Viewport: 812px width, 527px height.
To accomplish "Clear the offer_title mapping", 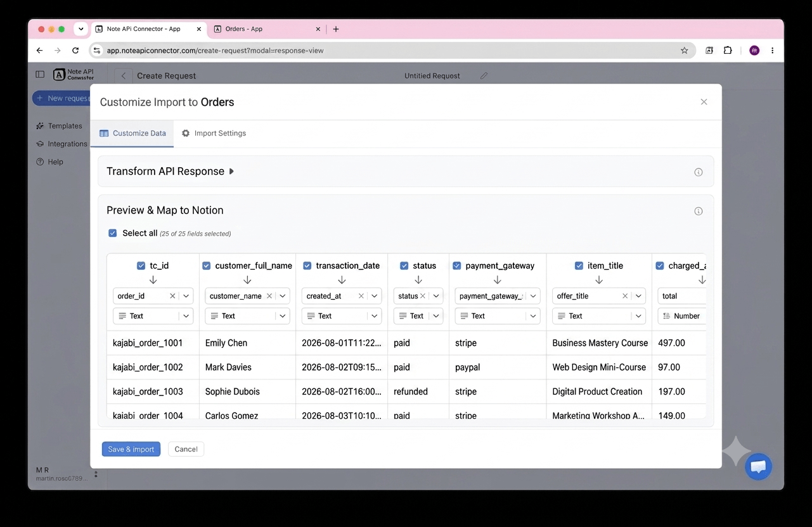I will point(625,296).
